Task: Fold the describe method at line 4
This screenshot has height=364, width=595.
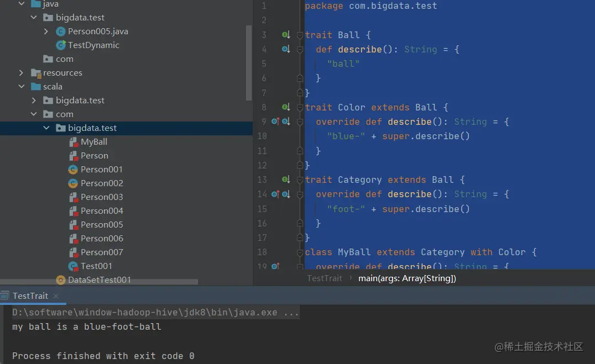Action: click(300, 50)
